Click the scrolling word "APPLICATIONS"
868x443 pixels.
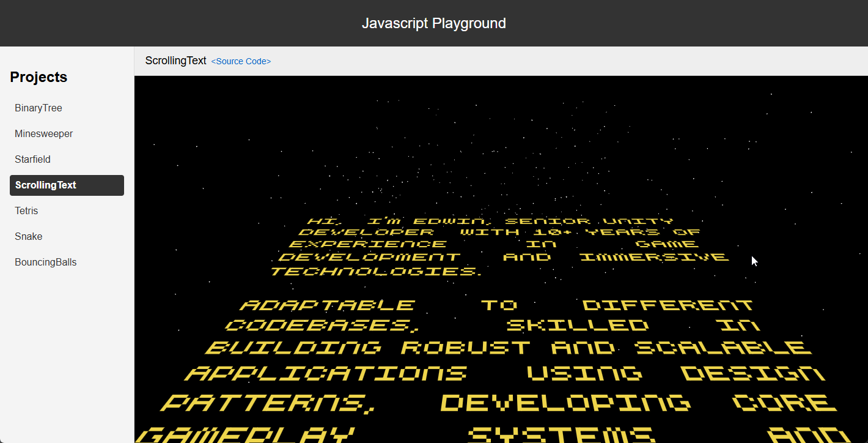coord(326,373)
